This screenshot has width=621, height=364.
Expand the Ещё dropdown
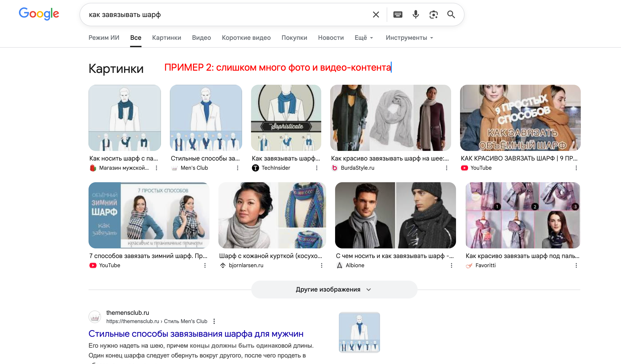364,38
